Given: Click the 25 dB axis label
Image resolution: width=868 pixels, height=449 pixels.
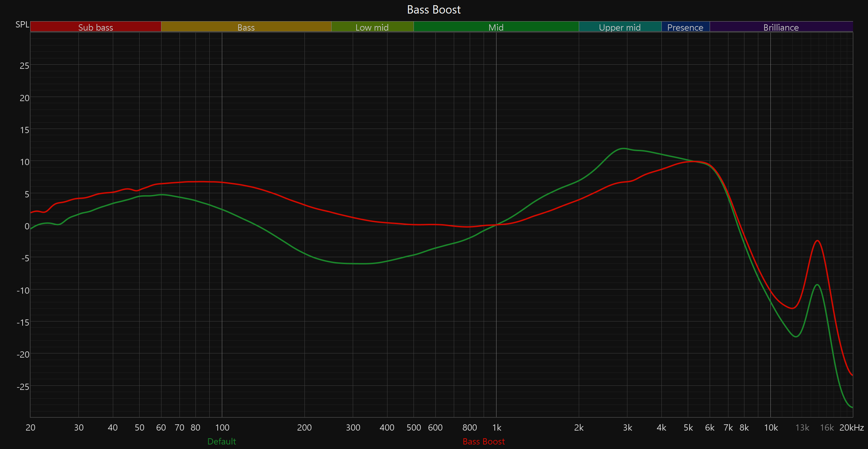Looking at the screenshot, I should [24, 66].
